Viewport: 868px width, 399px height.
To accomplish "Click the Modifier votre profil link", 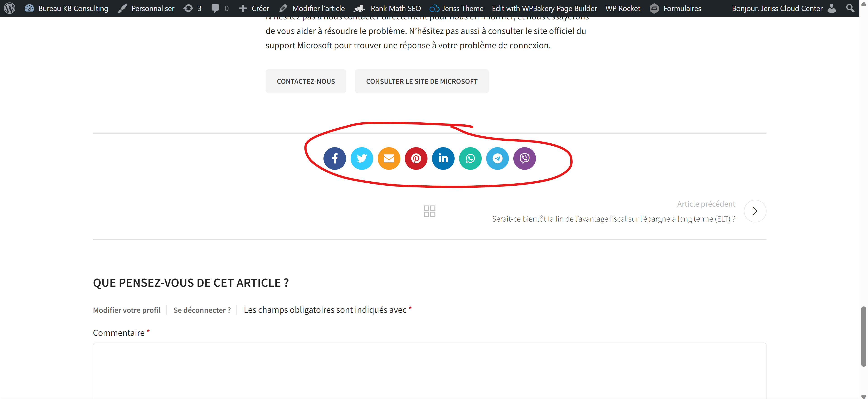I will pos(127,310).
